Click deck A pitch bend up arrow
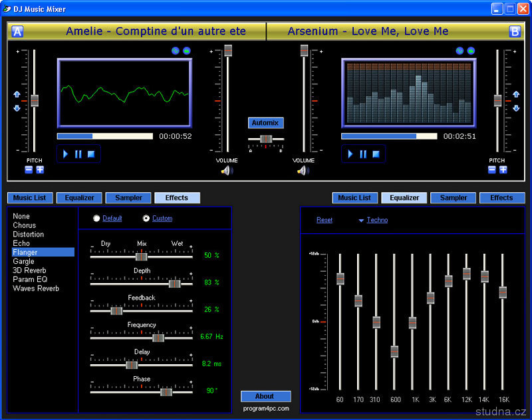Image resolution: width=532 pixels, height=420 pixels. (x=17, y=94)
